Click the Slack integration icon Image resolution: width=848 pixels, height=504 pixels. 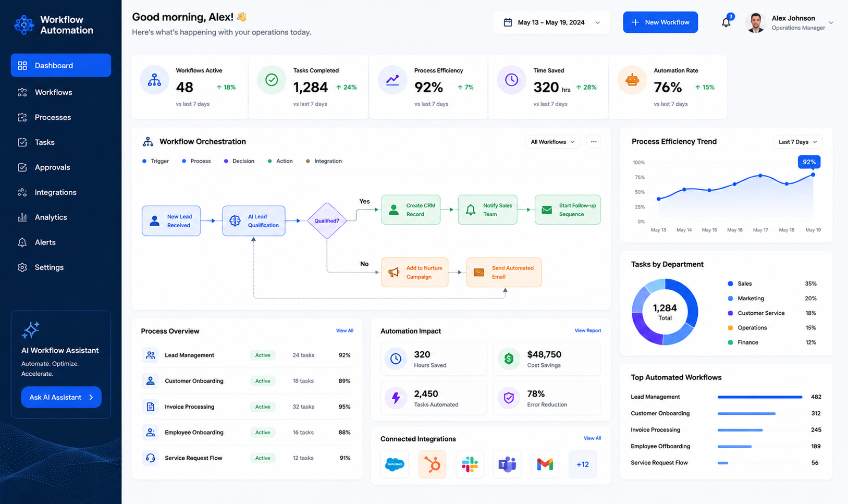tap(470, 464)
